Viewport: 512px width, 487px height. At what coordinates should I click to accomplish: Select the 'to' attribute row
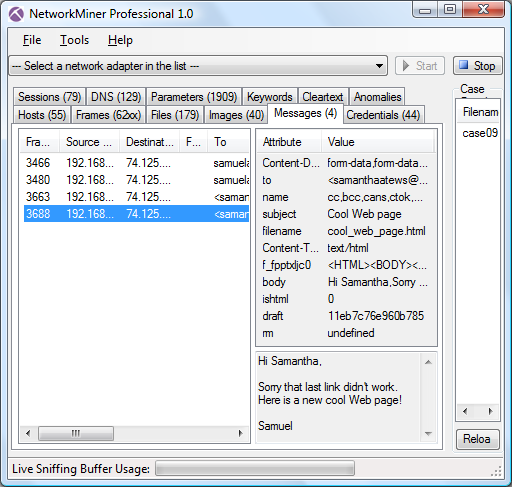click(346, 180)
